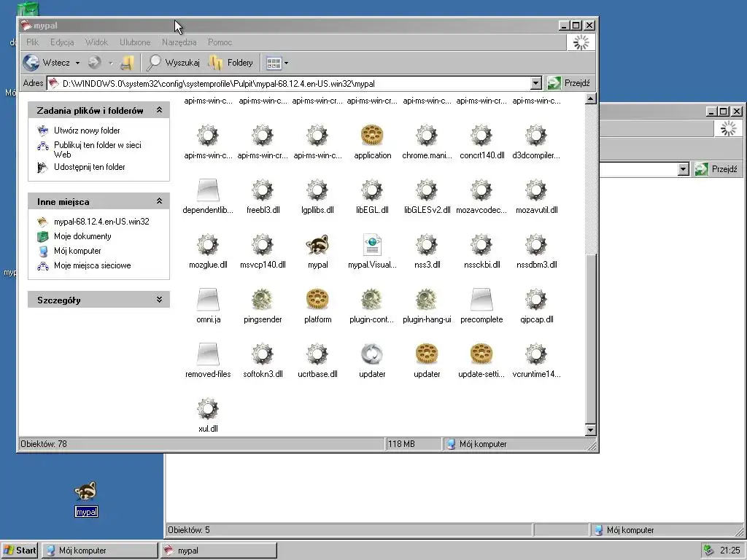Click Udostępnij ten folder link

pos(90,167)
